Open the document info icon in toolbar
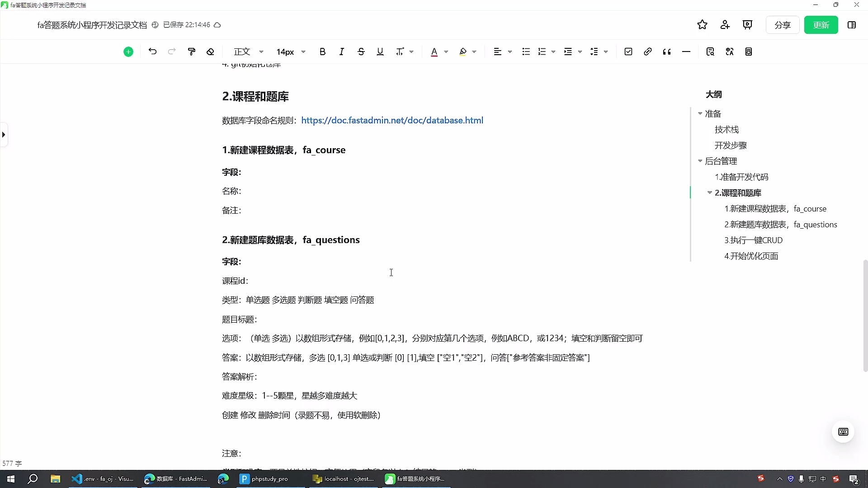The image size is (868, 488). 749,52
